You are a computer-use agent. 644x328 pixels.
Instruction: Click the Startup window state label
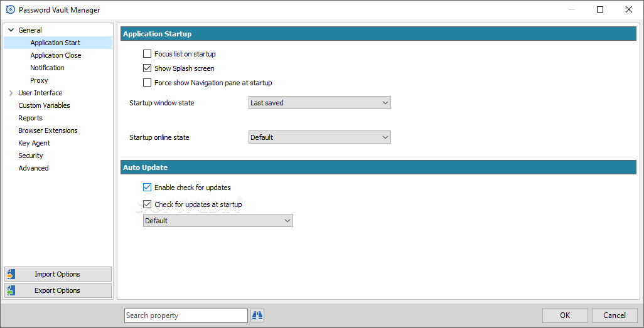pos(162,103)
